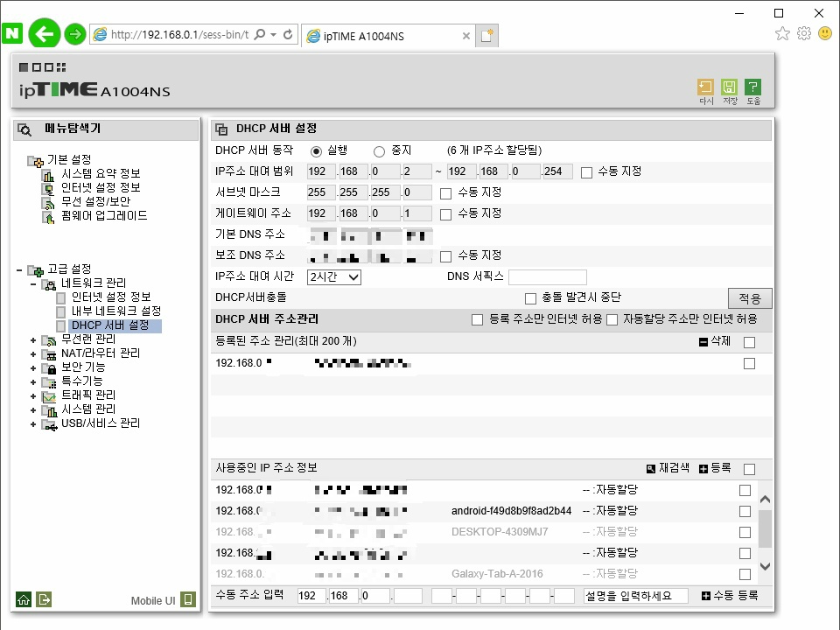Screen dimensions: 840x630
Task: Expand the NAT/라우터 관리 tree node
Action: 33,354
